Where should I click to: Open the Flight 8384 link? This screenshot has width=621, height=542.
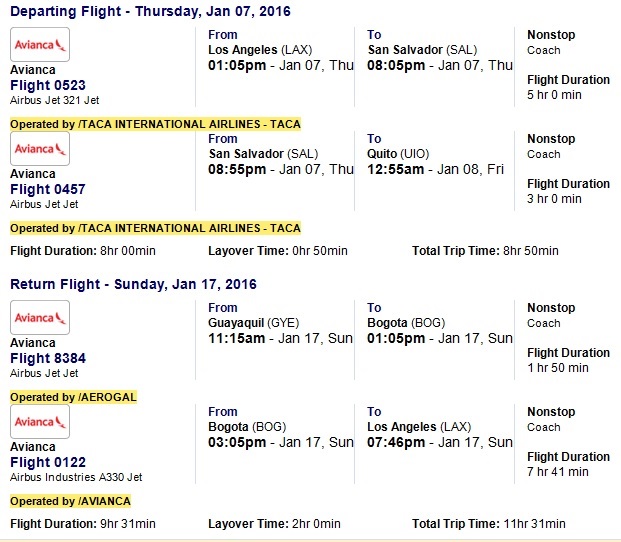point(48,358)
